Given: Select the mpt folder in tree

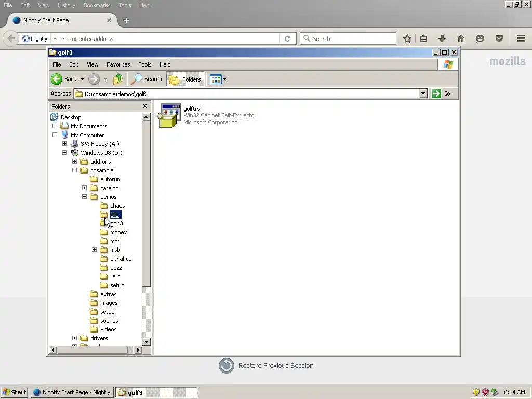Looking at the screenshot, I should pos(115,241).
